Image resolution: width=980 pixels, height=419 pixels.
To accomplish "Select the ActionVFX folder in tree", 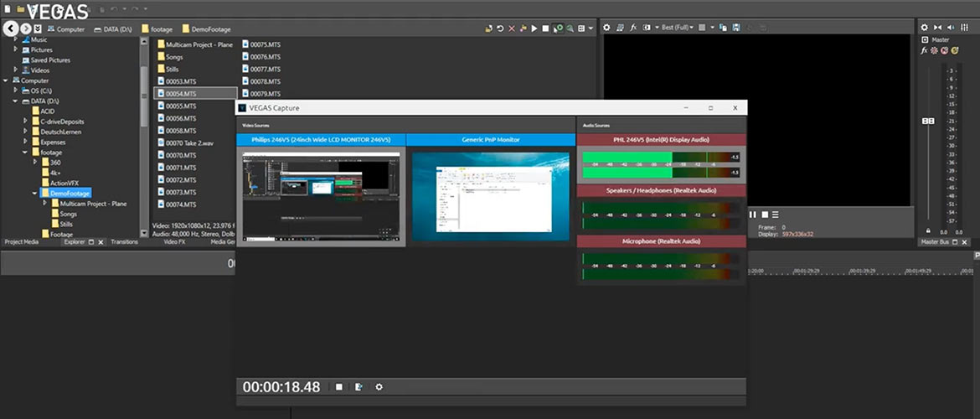I will click(x=62, y=183).
